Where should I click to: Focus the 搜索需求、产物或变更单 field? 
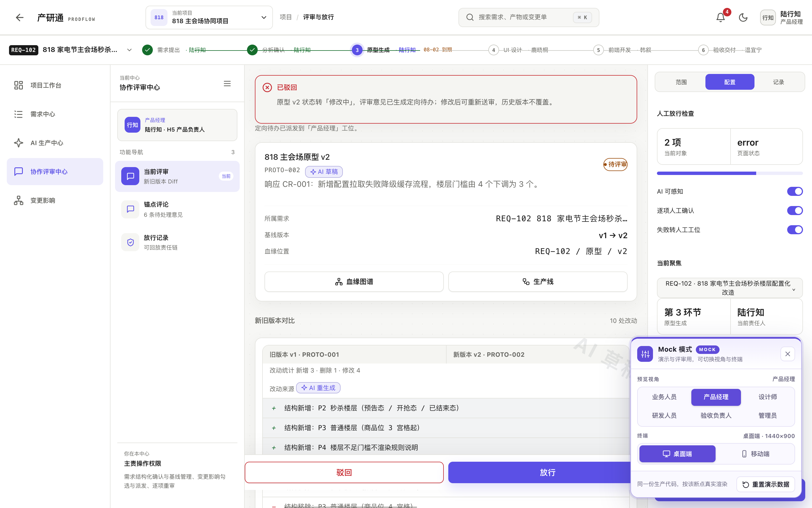[528, 17]
